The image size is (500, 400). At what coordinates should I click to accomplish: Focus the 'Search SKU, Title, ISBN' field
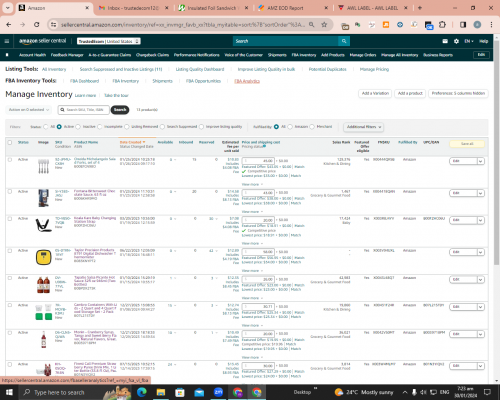(x=84, y=110)
